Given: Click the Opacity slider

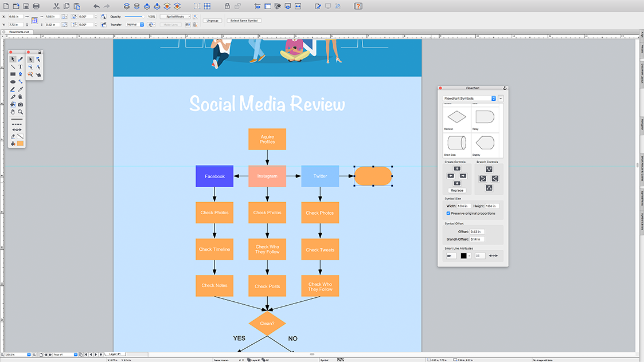Looking at the screenshot, I should pos(134,17).
